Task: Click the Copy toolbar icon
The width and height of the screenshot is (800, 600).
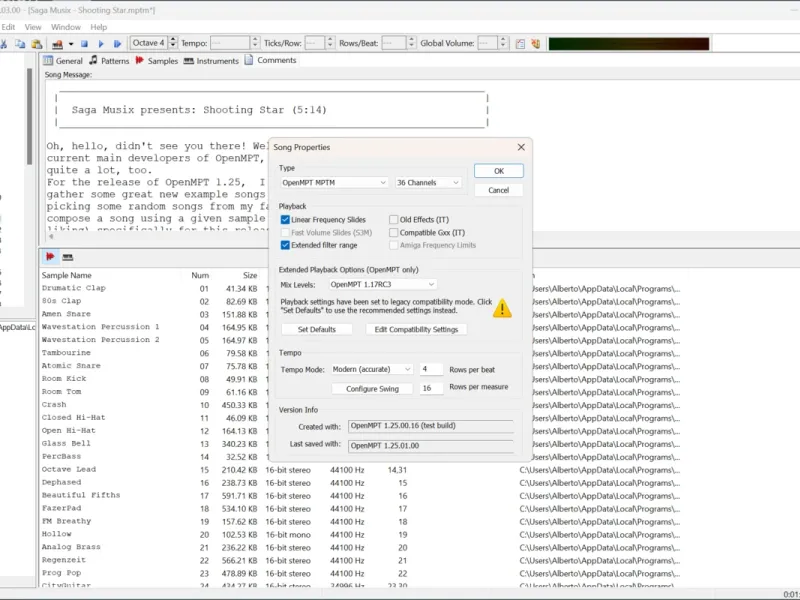Action: pos(20,44)
